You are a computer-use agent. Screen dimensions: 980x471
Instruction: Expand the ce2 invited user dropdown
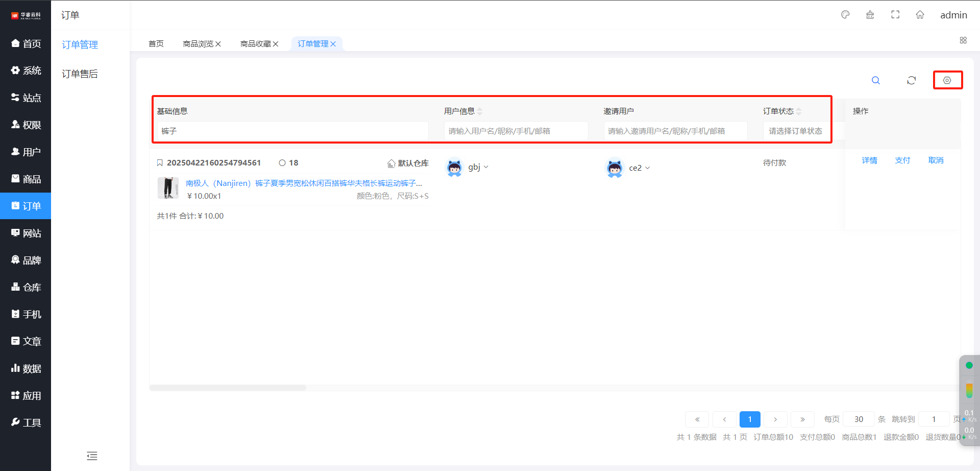[647, 168]
